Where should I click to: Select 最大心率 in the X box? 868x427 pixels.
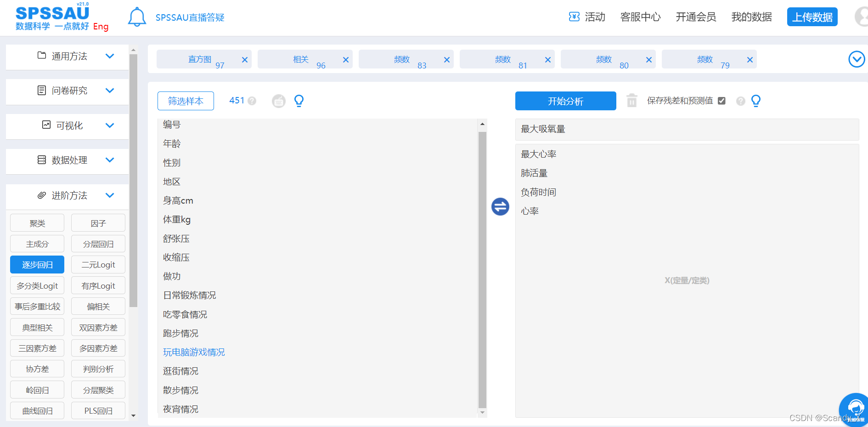pos(538,154)
